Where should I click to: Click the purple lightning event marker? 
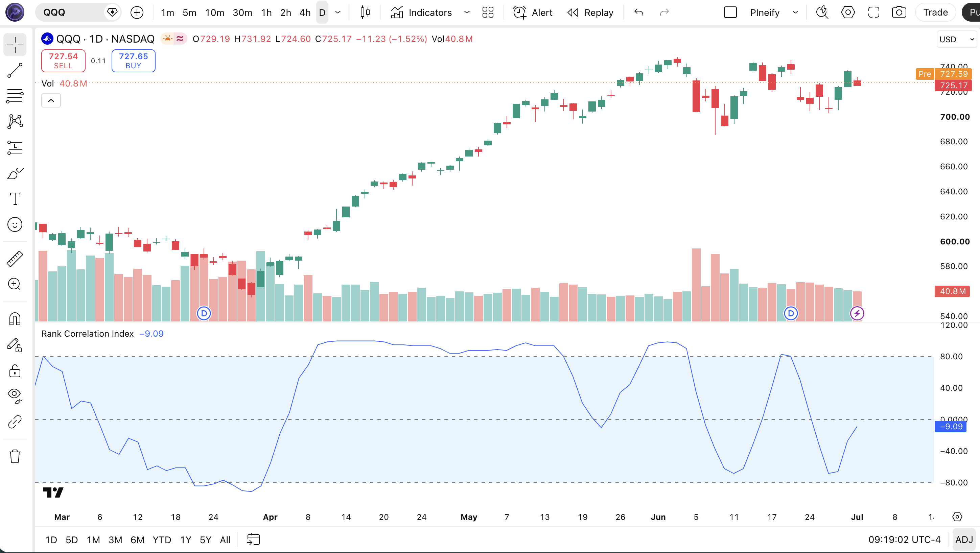[857, 313]
